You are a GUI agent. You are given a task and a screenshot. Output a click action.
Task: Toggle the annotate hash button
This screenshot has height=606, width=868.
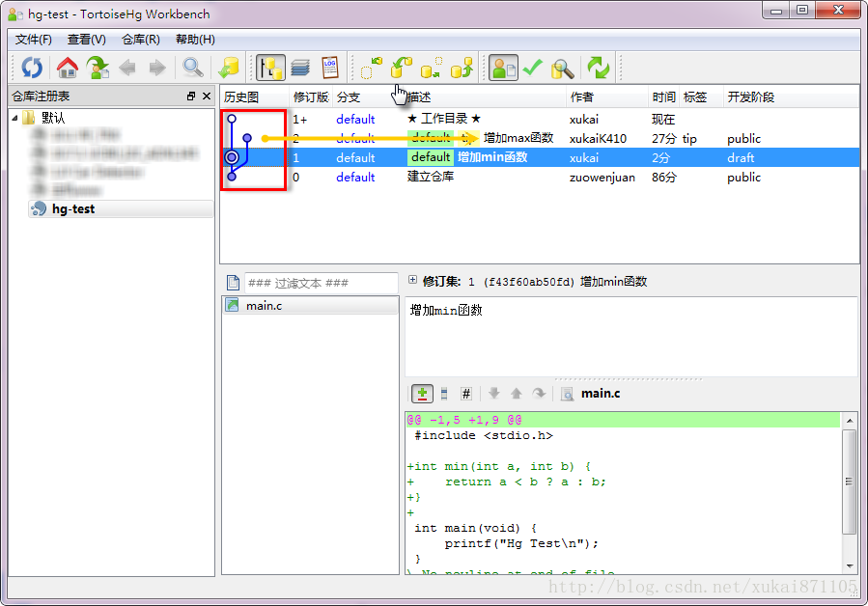click(466, 394)
